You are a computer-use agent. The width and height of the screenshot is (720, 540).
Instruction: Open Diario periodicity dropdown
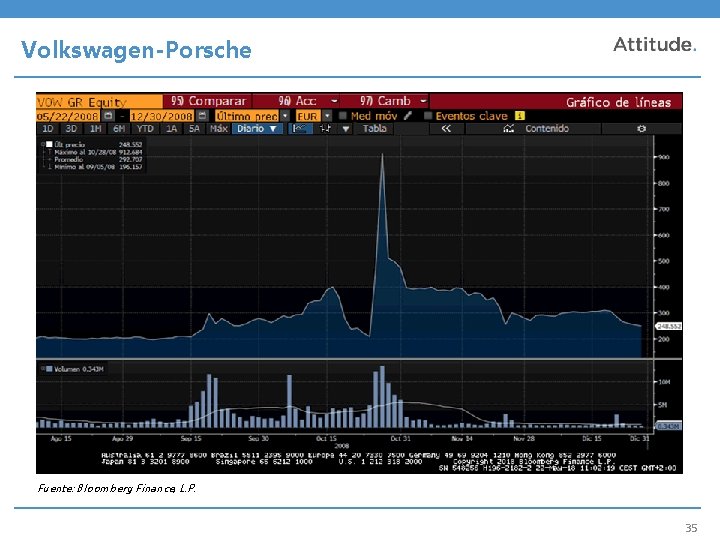(x=257, y=129)
